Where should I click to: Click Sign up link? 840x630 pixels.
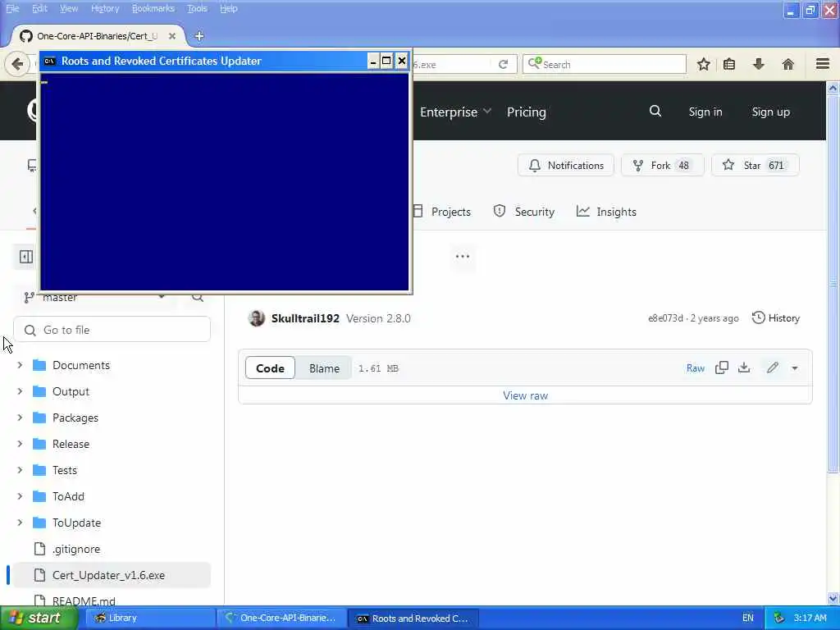(770, 112)
